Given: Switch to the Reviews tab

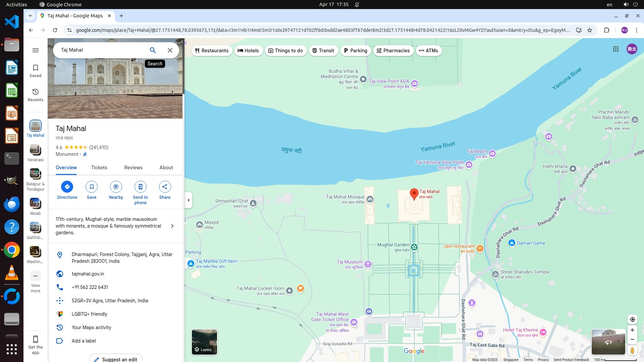Looking at the screenshot, I should tap(133, 168).
